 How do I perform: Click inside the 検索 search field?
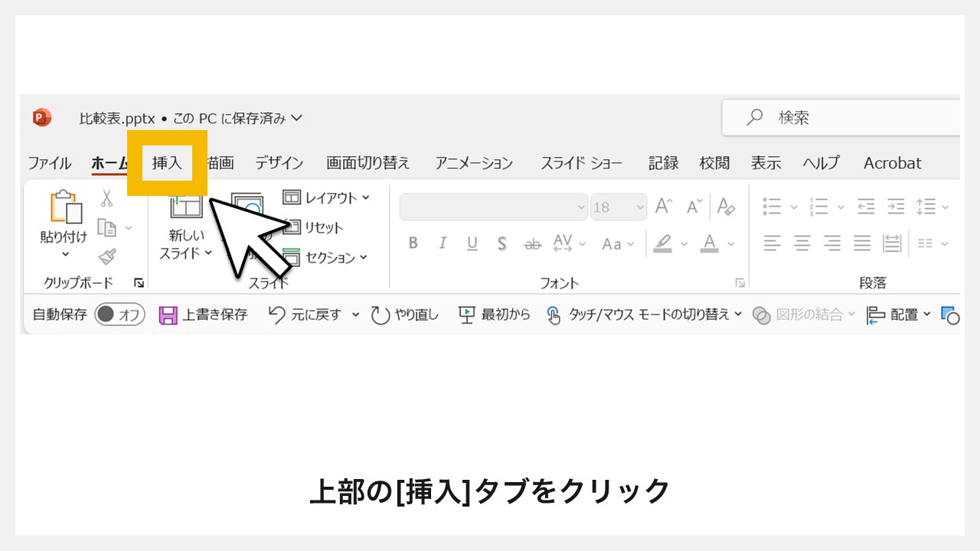point(835,117)
